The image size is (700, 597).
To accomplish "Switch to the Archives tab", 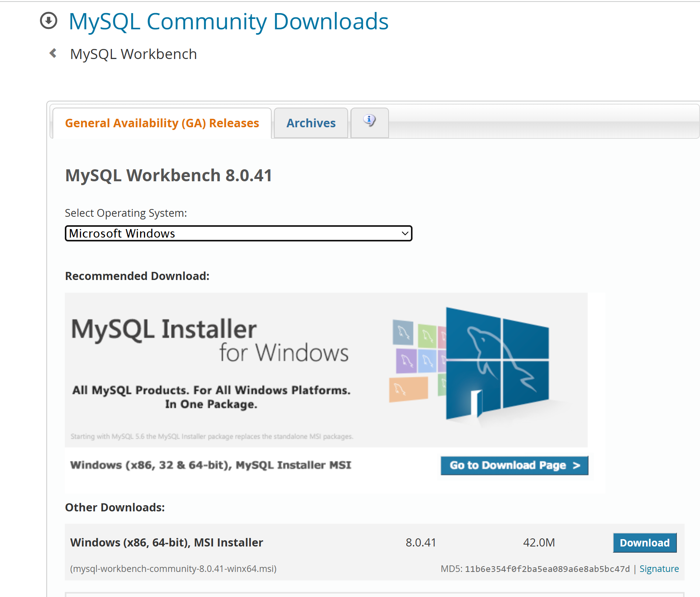I will click(x=311, y=123).
